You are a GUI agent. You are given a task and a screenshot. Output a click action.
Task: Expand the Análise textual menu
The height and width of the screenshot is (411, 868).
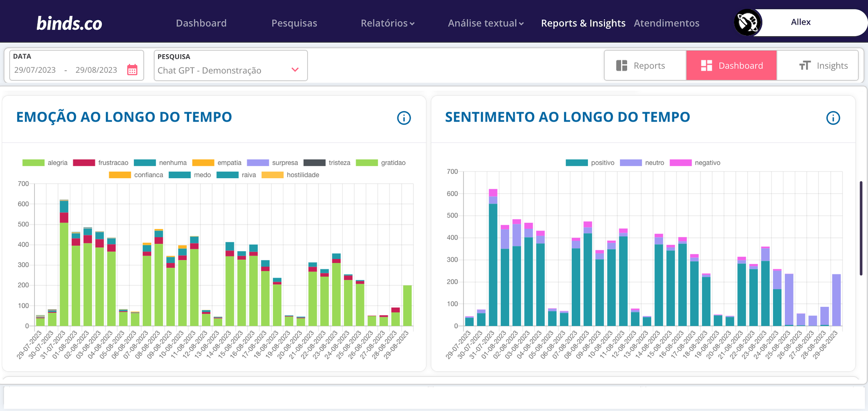click(x=485, y=23)
